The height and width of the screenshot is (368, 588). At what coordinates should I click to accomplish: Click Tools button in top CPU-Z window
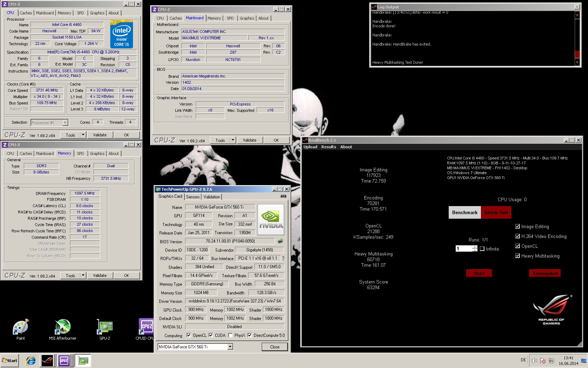tap(70, 135)
